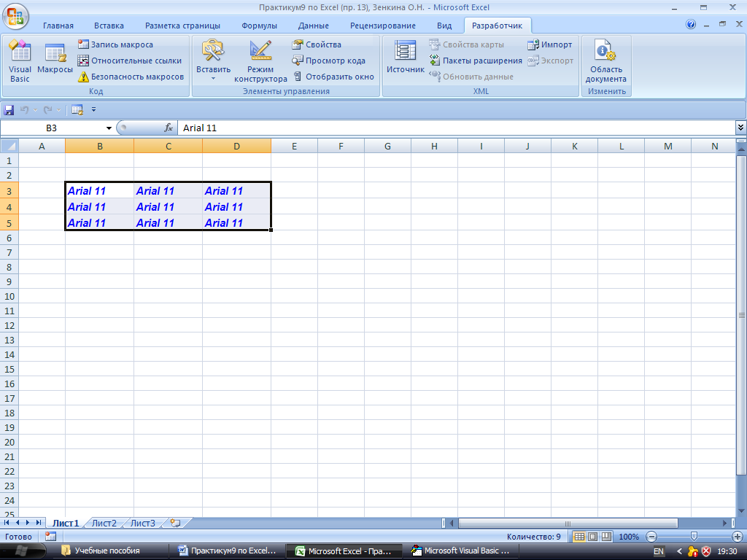Open Пакеты расширения
Viewport: 747px width, 560px height.
click(476, 61)
